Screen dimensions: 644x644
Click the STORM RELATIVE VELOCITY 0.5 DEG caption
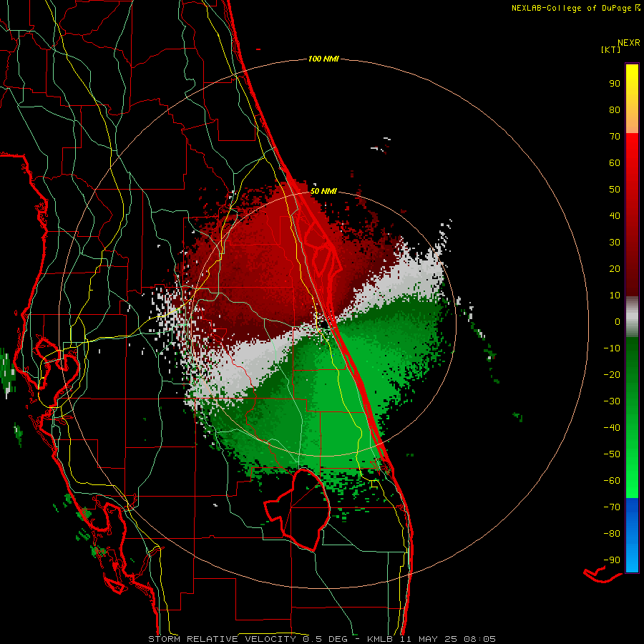point(248,639)
